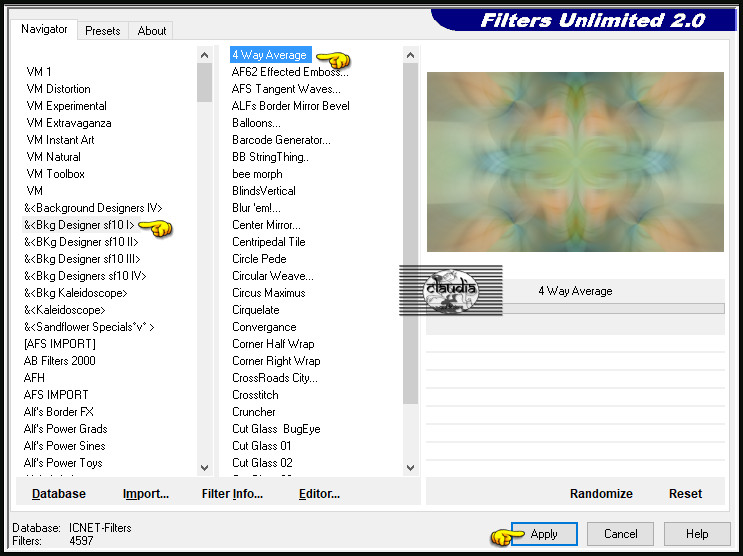Image resolution: width=743 pixels, height=556 pixels.
Task: Select Centripedal Tile filter
Action: click(x=269, y=242)
